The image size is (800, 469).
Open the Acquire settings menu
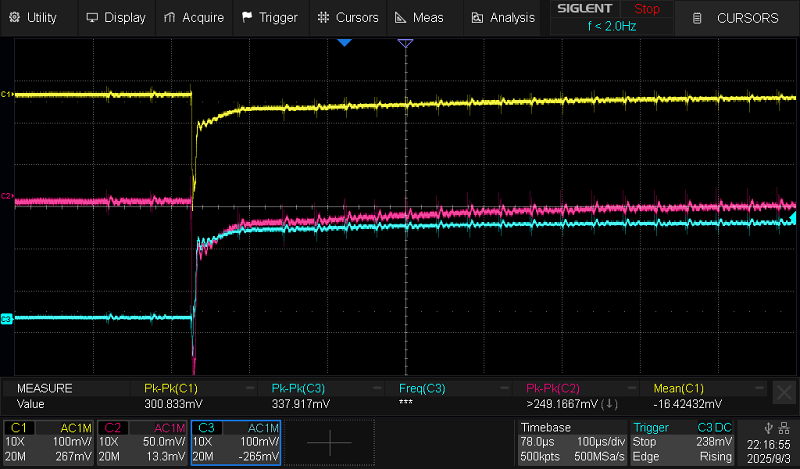[194, 17]
